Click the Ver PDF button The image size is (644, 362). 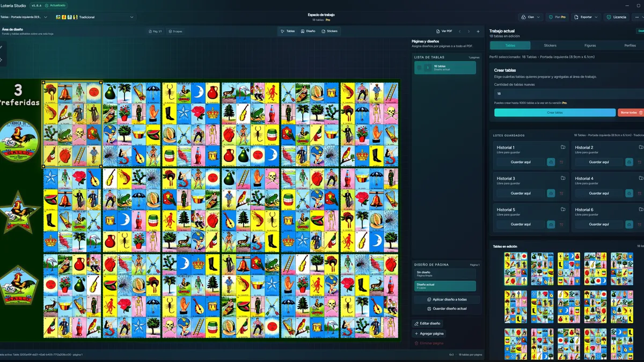(444, 31)
